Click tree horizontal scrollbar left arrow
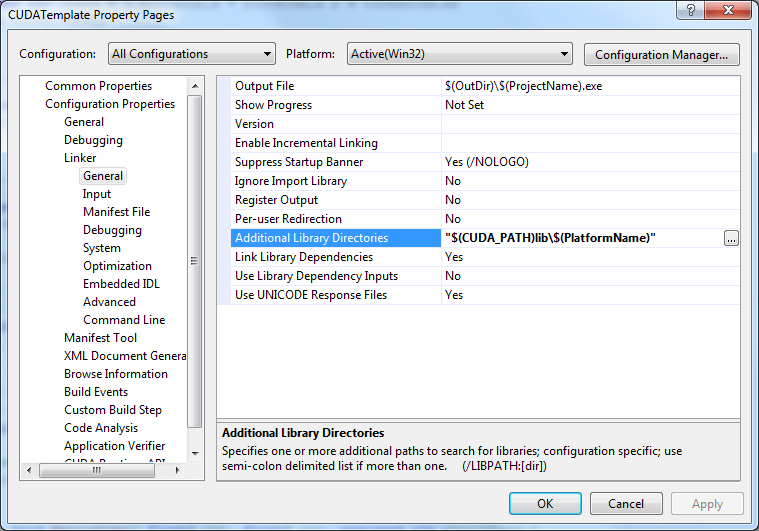 [29, 470]
